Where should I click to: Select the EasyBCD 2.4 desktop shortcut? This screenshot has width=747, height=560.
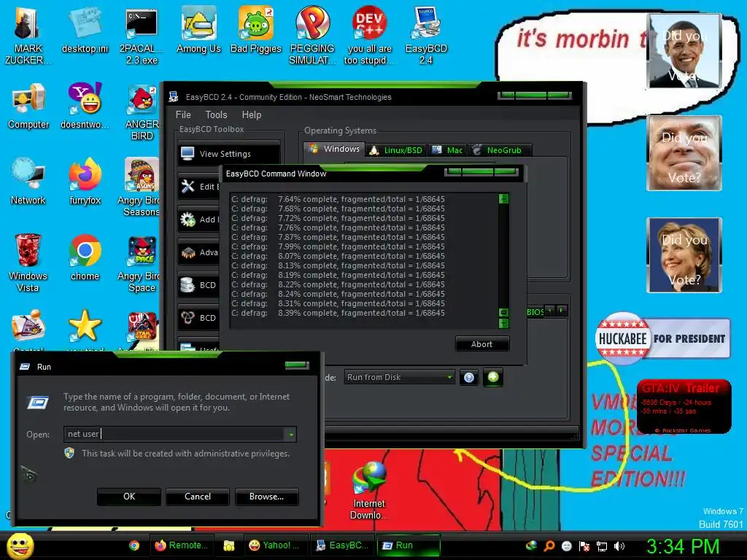click(426, 36)
